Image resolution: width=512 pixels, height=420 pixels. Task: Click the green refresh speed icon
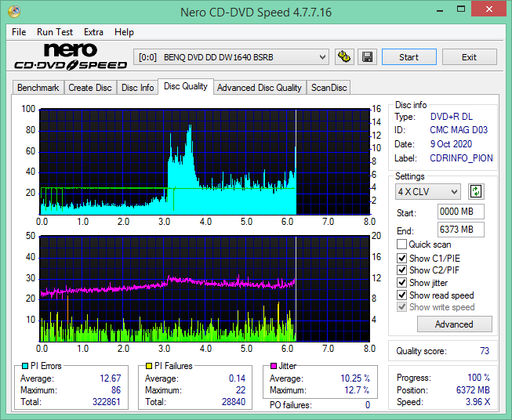point(476,191)
